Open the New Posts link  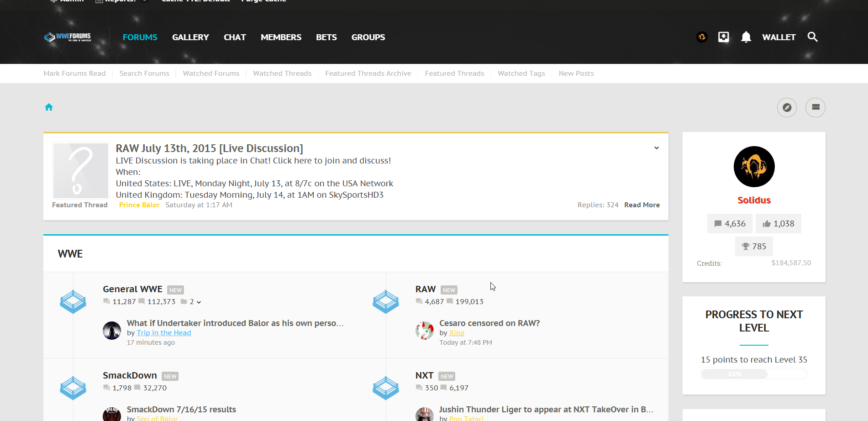[576, 74]
